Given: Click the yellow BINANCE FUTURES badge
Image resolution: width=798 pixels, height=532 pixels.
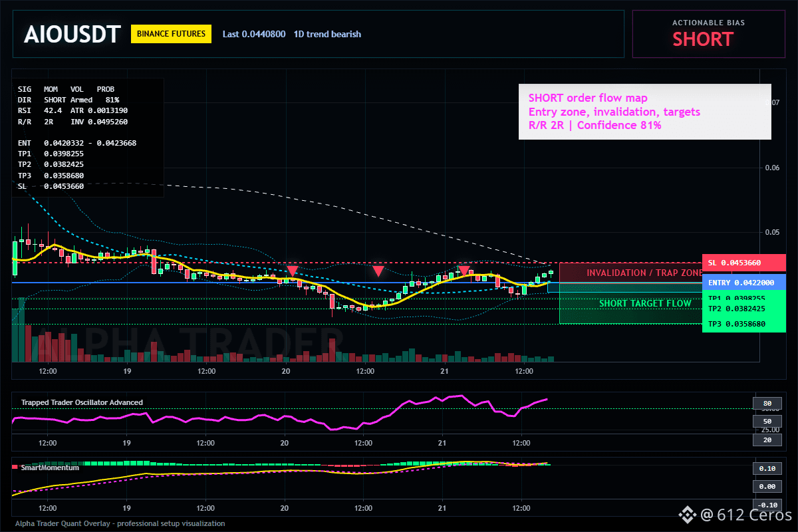Looking at the screenshot, I should [x=171, y=34].
